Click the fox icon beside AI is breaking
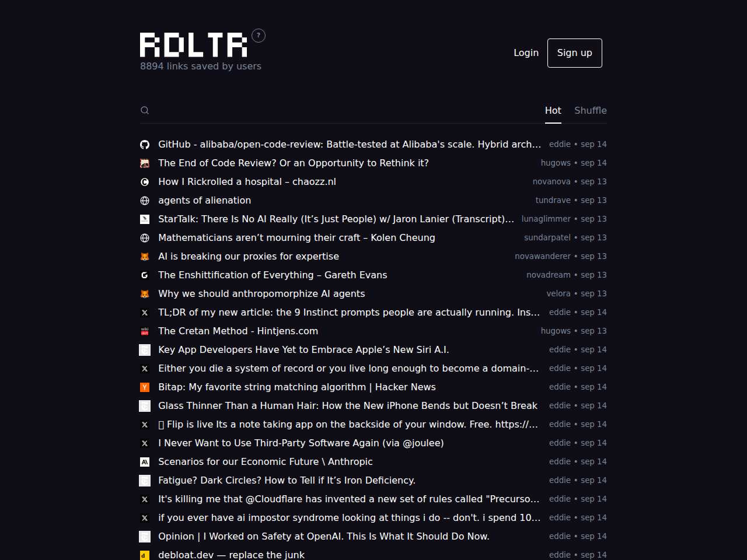Screen dimensions: 747x560 click(x=145, y=256)
